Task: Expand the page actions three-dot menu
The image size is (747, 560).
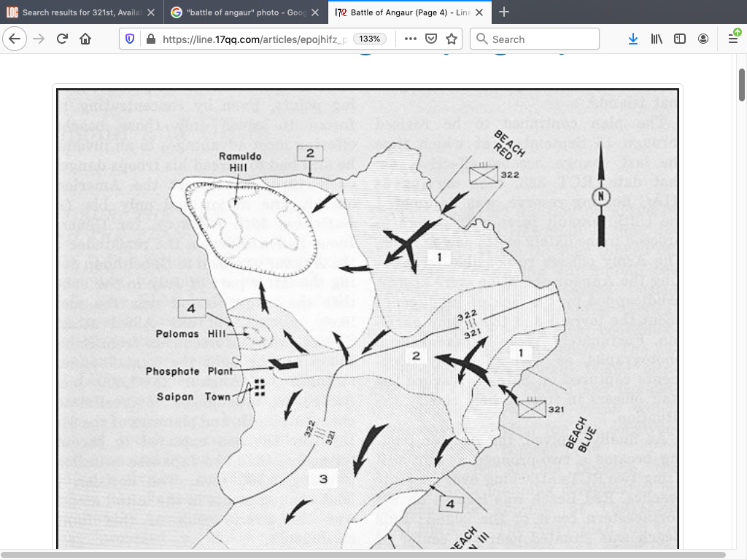Action: click(410, 39)
